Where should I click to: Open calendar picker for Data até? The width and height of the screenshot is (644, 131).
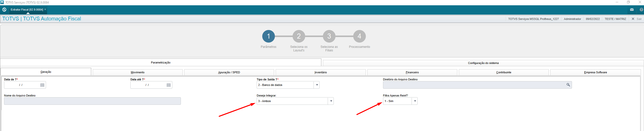point(169,85)
